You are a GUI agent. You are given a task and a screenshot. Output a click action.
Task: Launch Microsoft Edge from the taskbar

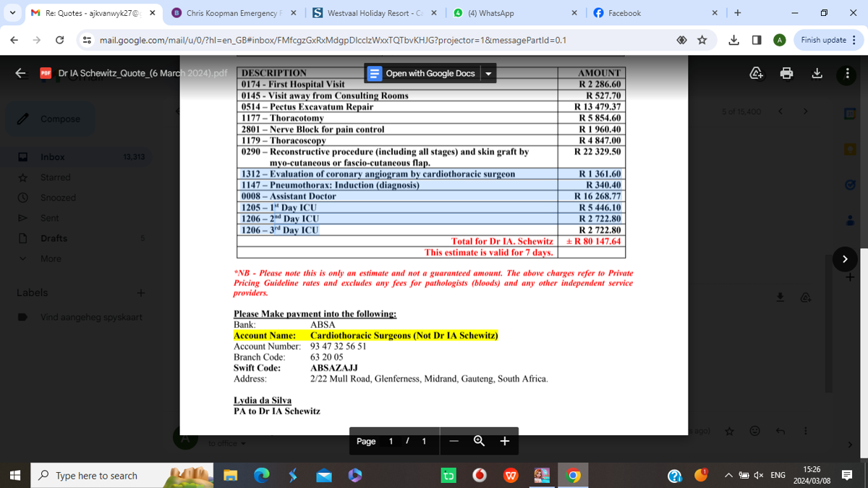pos(261,476)
